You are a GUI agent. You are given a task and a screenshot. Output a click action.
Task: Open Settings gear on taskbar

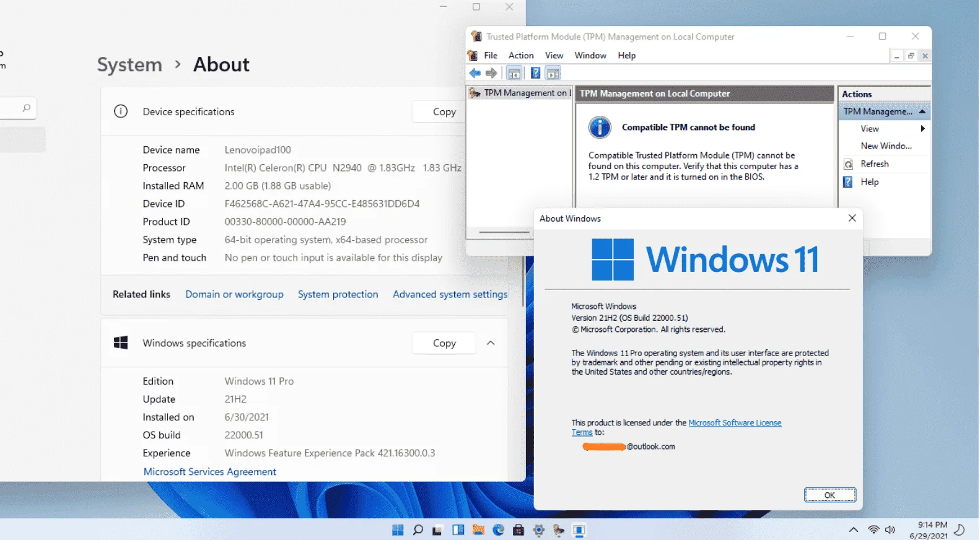(539, 530)
